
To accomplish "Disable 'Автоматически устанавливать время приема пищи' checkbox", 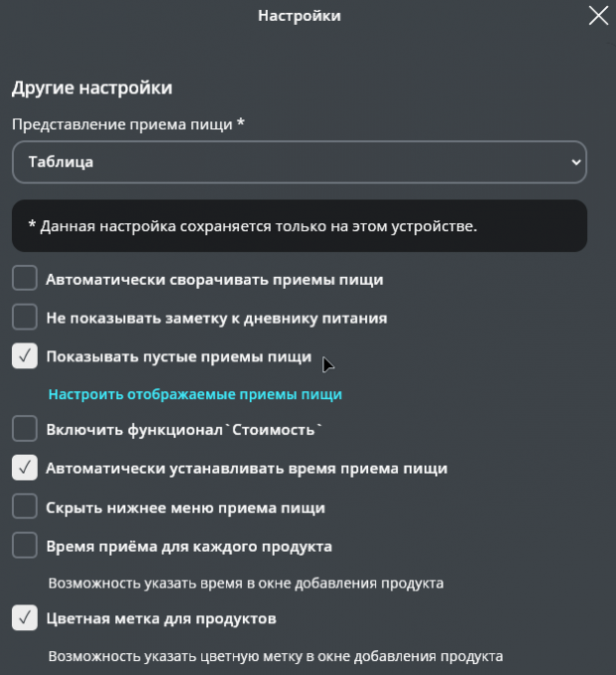I will point(25,468).
